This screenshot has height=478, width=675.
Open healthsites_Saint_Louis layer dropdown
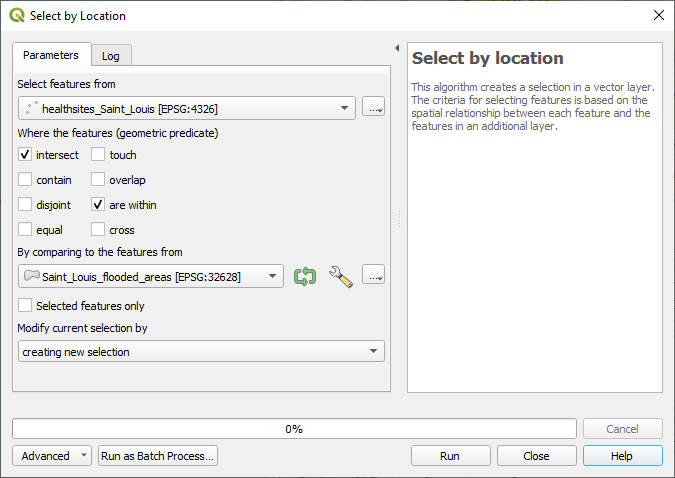coord(186,108)
